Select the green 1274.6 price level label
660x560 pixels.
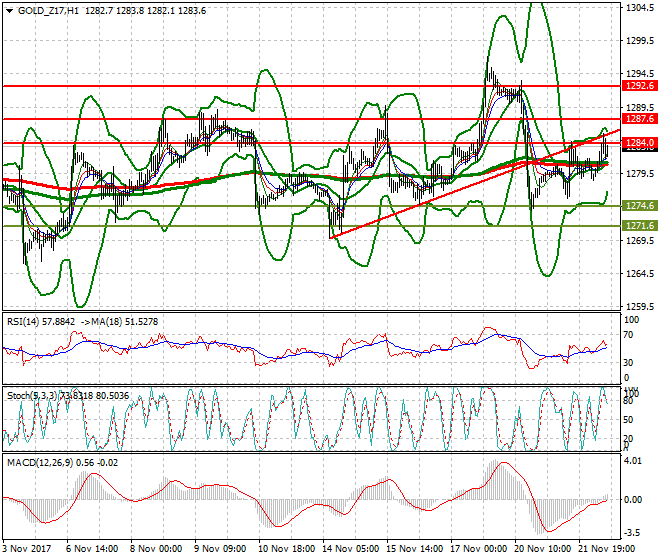(639, 205)
